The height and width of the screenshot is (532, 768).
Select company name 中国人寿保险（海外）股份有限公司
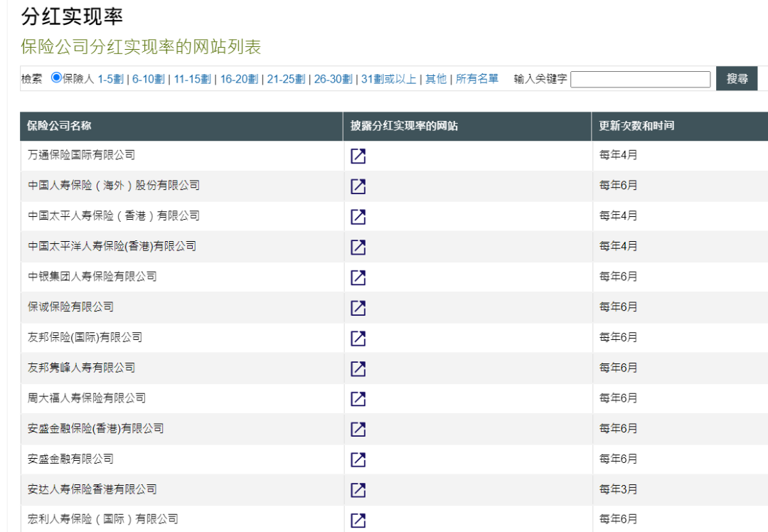coord(114,185)
